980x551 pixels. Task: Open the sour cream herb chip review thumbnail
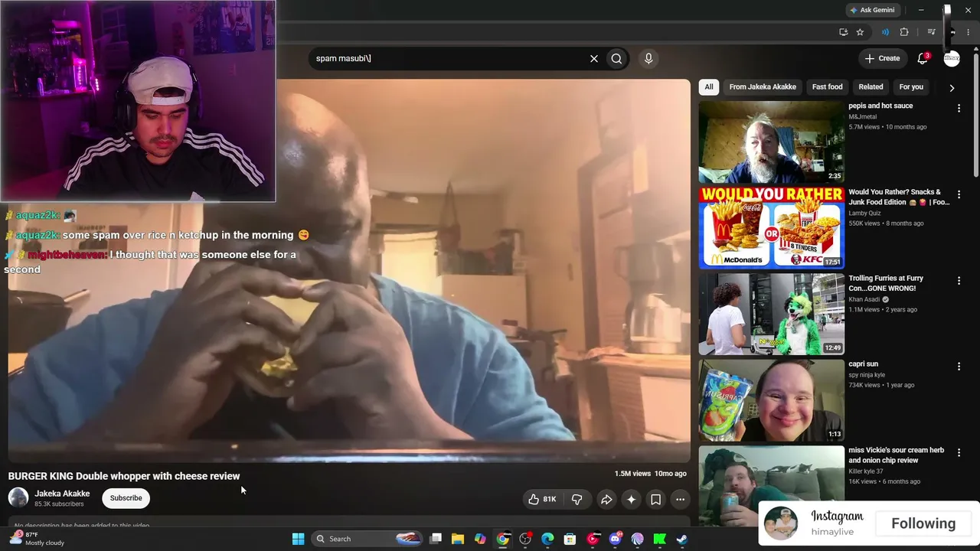click(x=771, y=486)
